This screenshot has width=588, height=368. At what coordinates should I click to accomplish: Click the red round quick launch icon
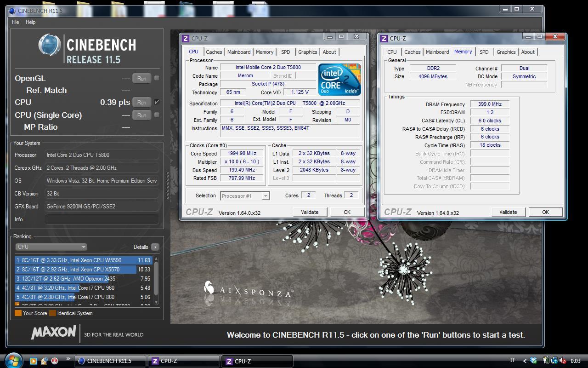tap(55, 361)
